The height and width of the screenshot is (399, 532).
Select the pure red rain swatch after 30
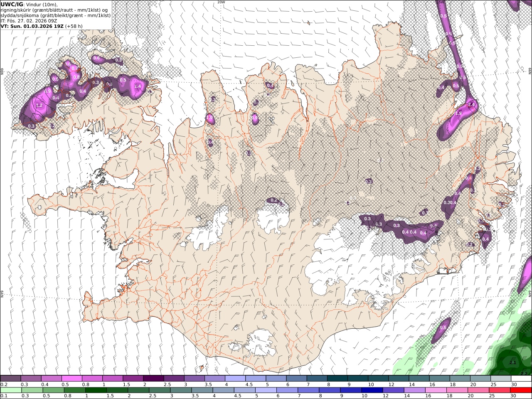coord(521,390)
